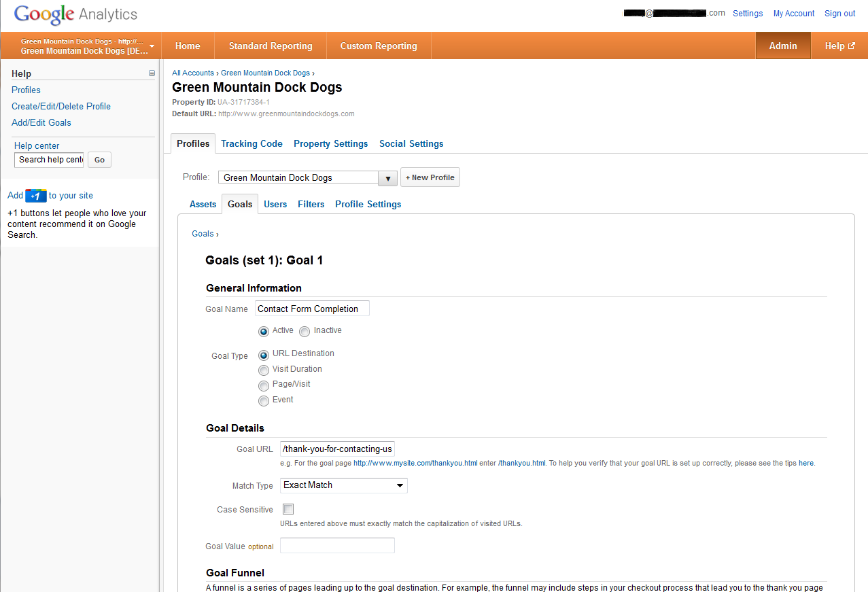Select the Inactive radio button

coord(305,332)
